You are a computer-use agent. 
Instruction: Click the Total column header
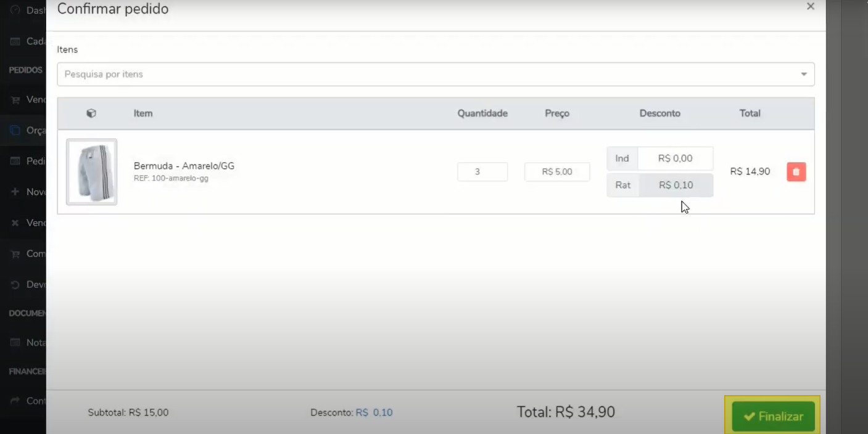750,113
